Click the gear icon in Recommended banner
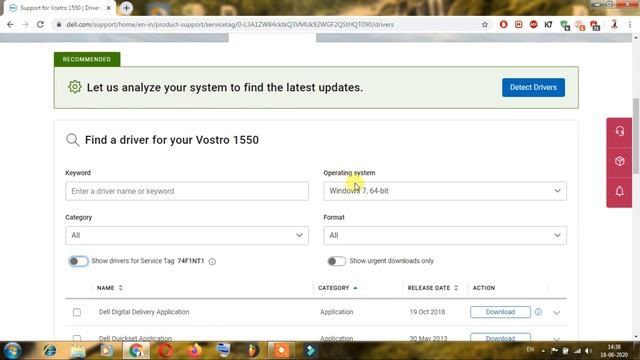640x360 pixels. [x=75, y=87]
